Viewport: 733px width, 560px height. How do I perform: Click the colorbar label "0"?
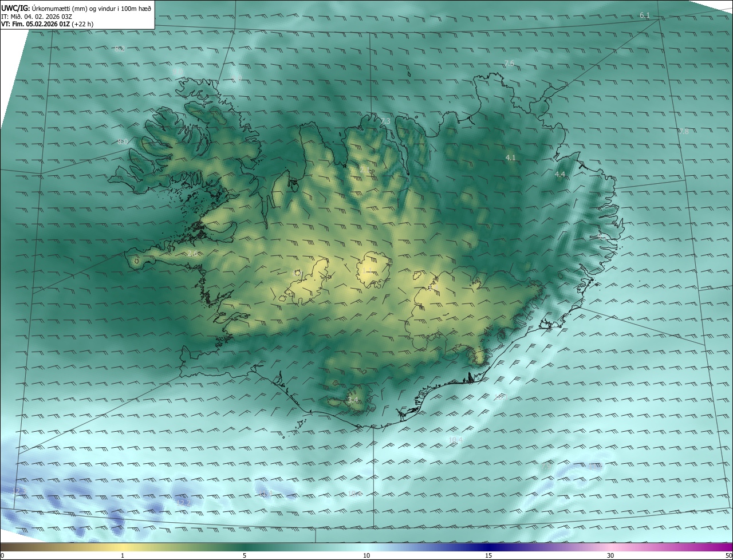[x=2, y=555]
